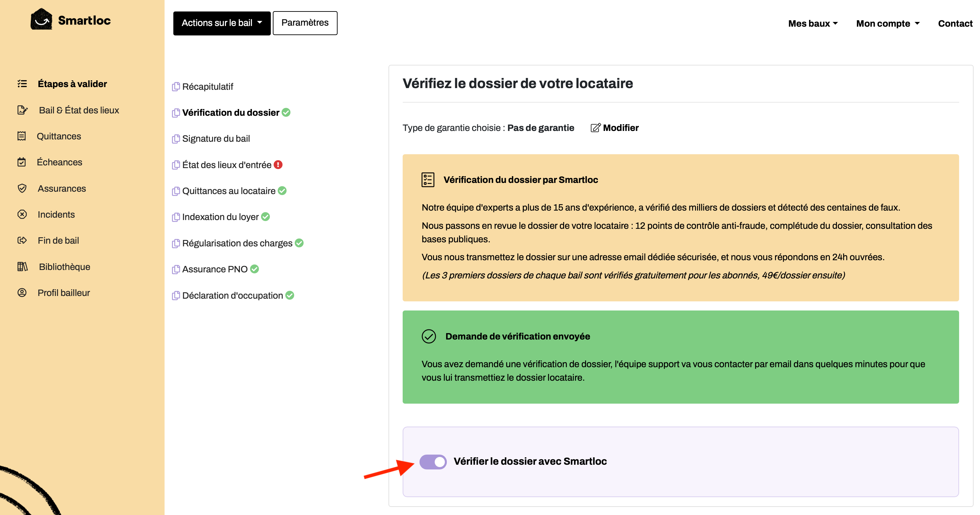Click the Écheances calendar icon
The height and width of the screenshot is (515, 980).
point(22,162)
